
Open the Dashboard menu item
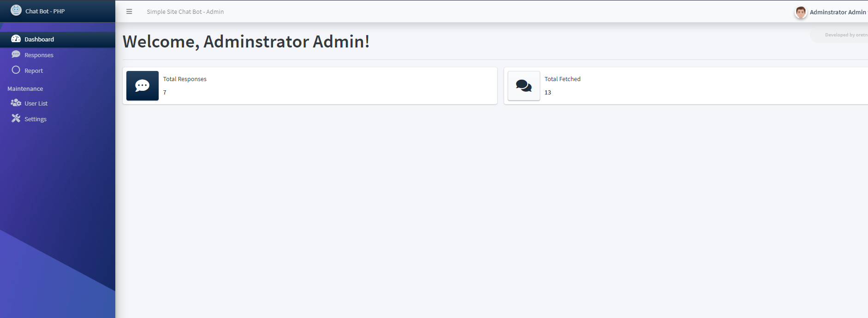point(58,39)
